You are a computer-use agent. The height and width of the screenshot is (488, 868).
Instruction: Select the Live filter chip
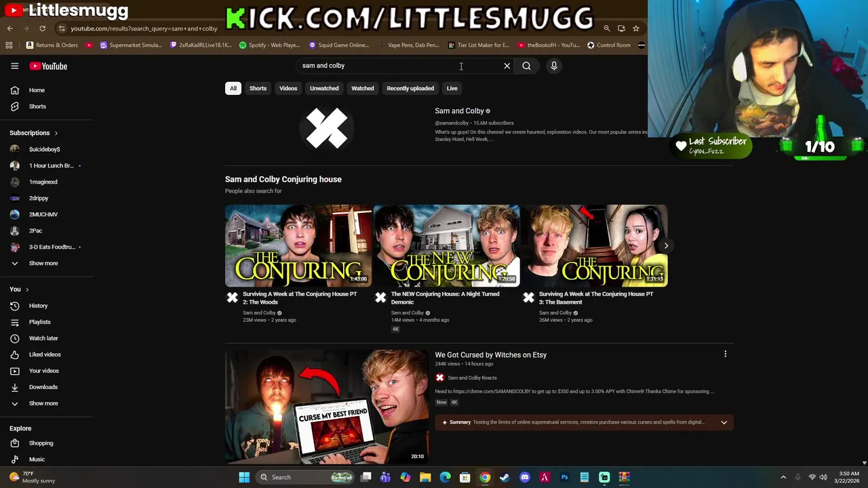452,88
